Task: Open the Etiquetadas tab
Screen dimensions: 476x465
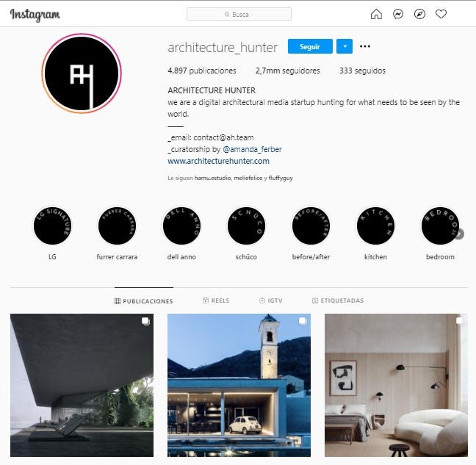Action: (338, 300)
